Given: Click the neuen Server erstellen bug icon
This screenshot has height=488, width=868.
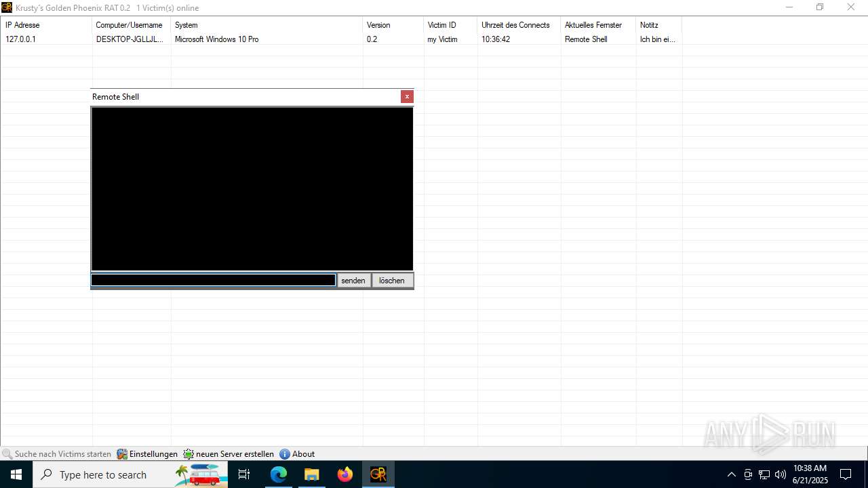Looking at the screenshot, I should [189, 454].
